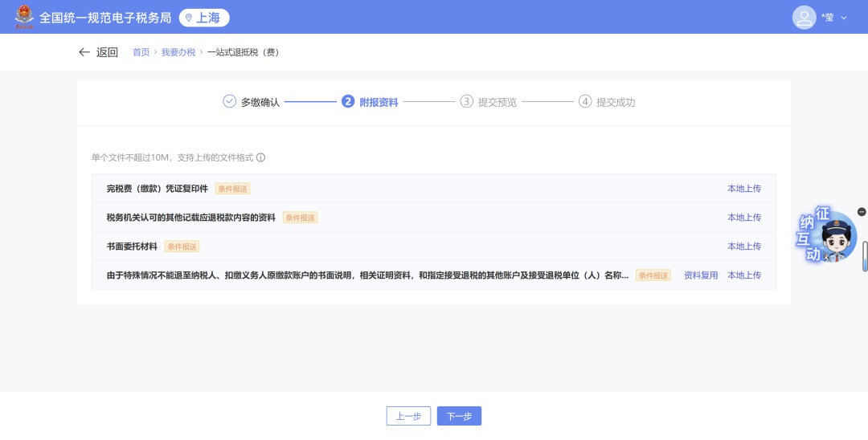868x440 pixels.
Task: Click the user avatar icon
Action: pyautogui.click(x=804, y=18)
